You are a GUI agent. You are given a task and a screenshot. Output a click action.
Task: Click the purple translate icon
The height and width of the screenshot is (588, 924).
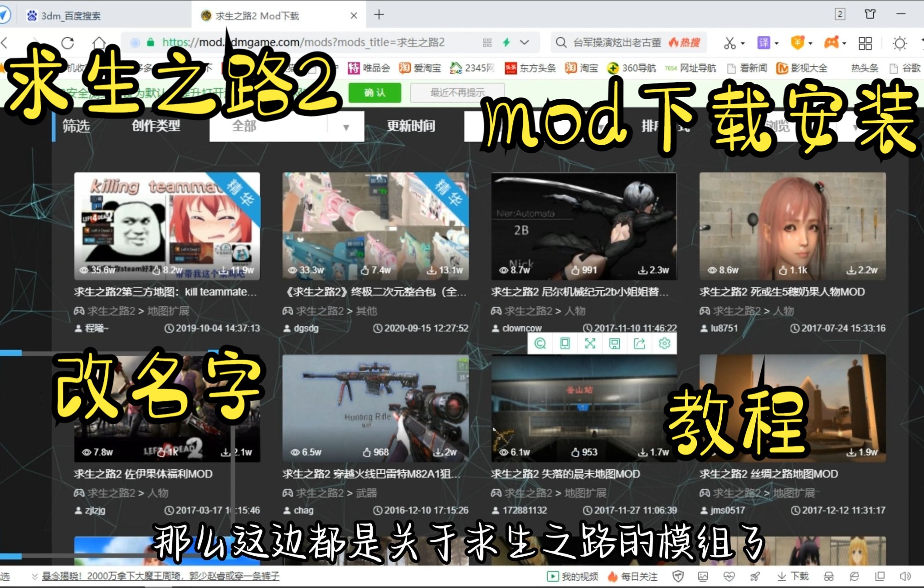(764, 43)
